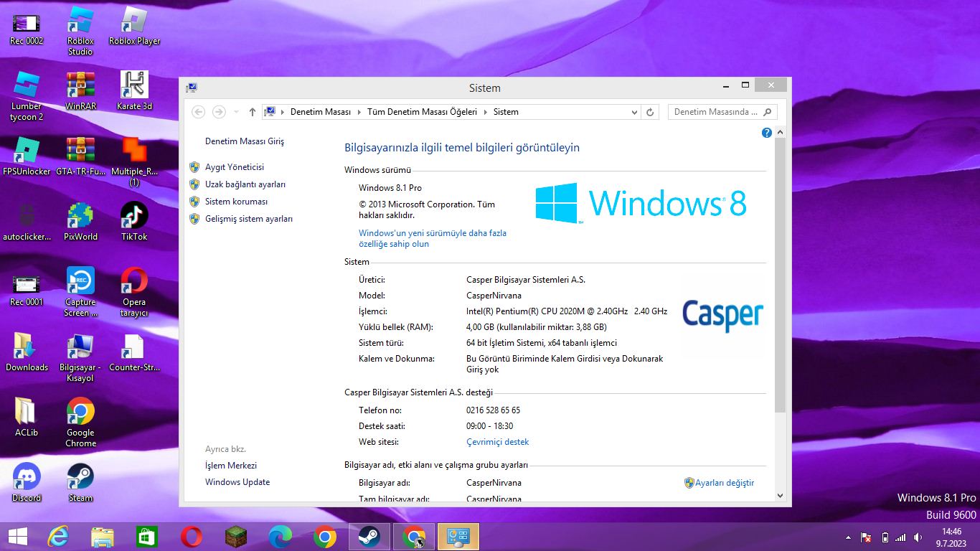
Task: Click the Intel(R) Pentium(R) CPU 2020M value
Action: pos(567,311)
